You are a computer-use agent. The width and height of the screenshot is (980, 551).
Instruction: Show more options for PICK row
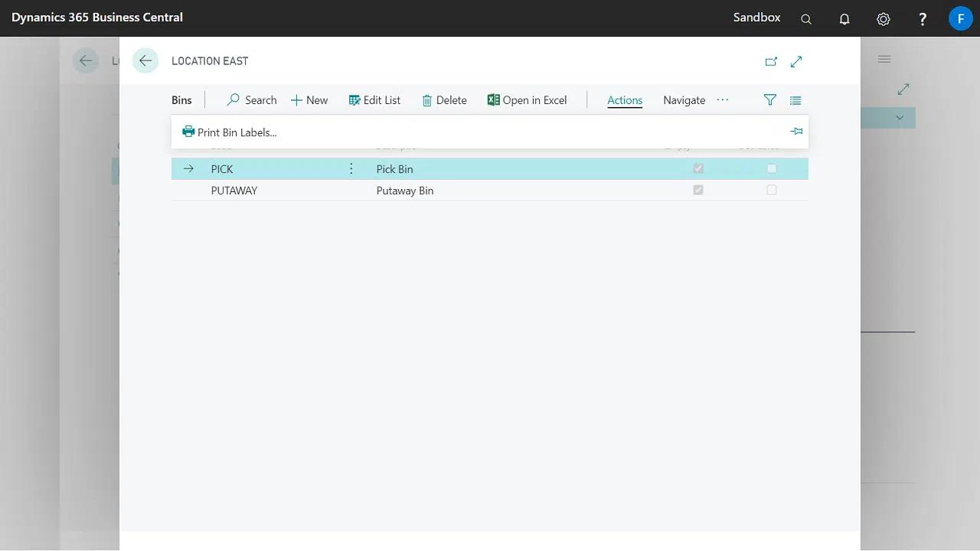pos(351,168)
